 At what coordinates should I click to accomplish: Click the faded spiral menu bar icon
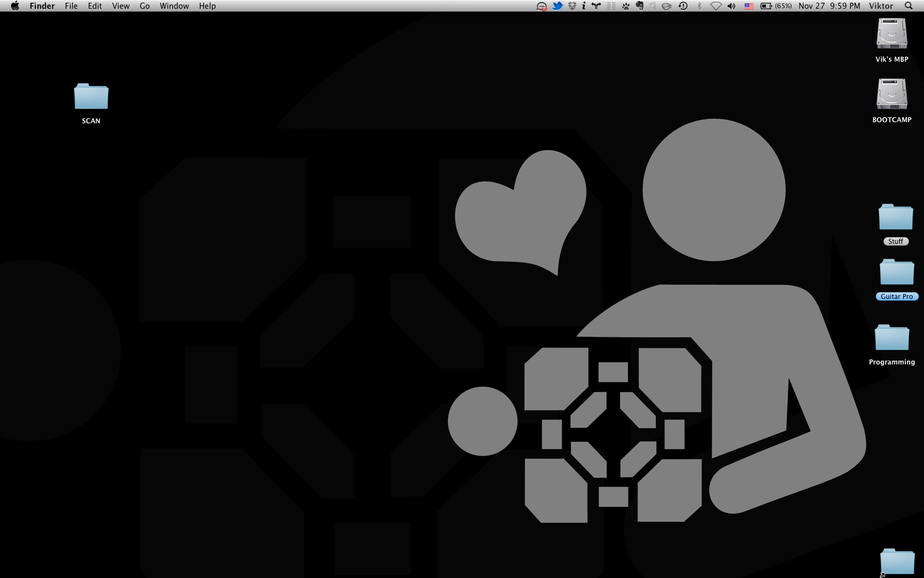point(653,6)
